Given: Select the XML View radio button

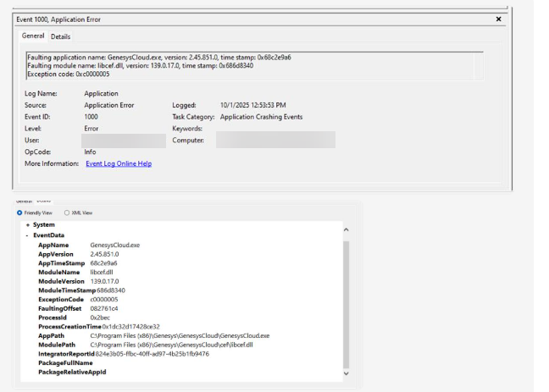Looking at the screenshot, I should click(x=67, y=213).
